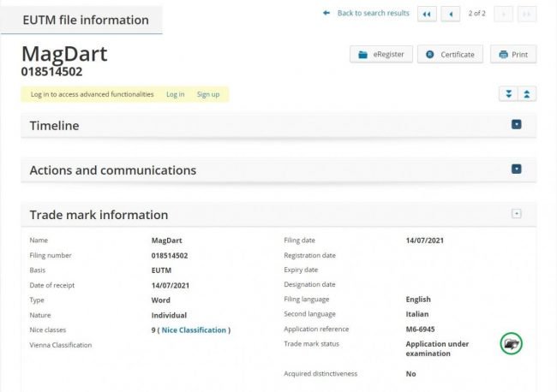This screenshot has width=557, height=392.
Task: Click the Sign up link
Action: tap(208, 94)
